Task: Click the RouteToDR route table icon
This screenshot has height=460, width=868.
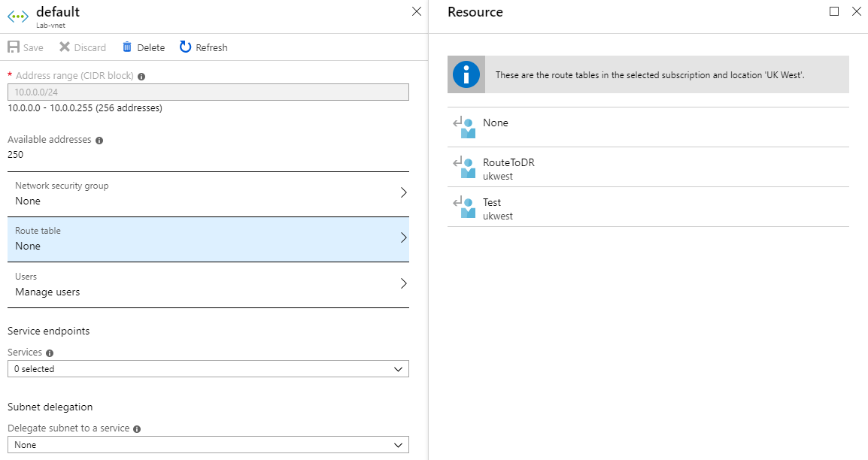Action: [x=465, y=169]
